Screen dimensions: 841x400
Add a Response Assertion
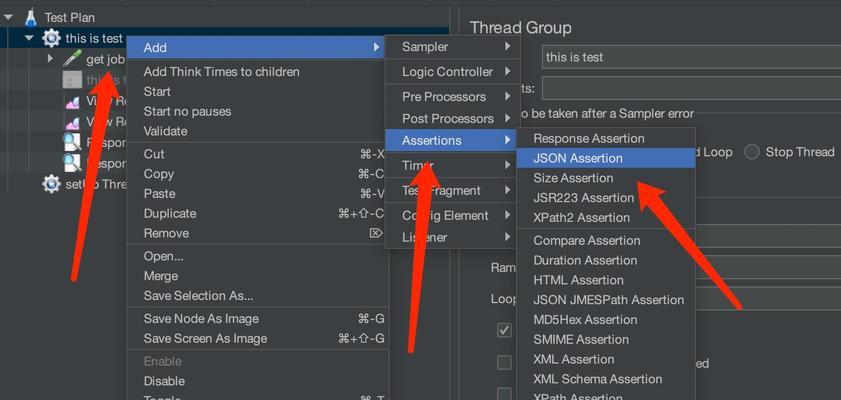click(x=606, y=138)
